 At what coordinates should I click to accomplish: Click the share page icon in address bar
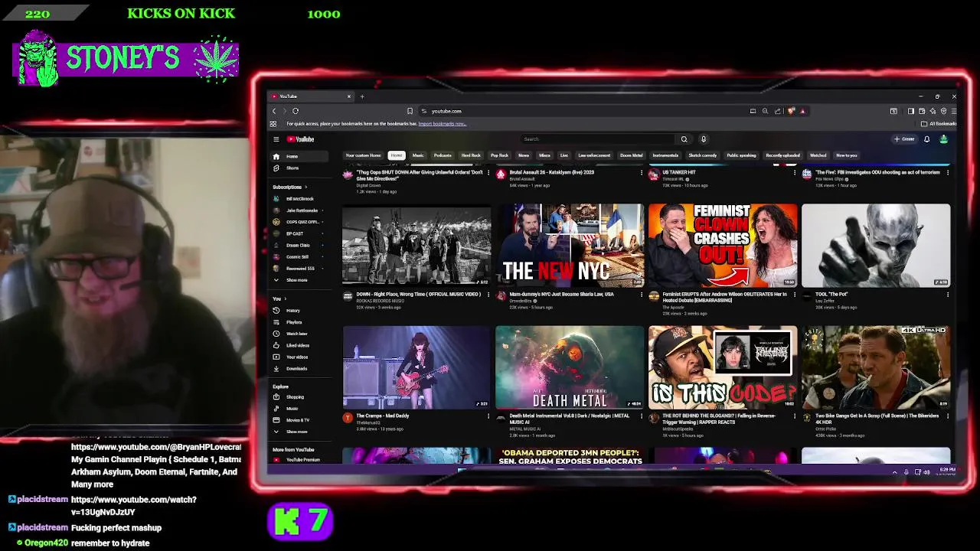tap(778, 111)
